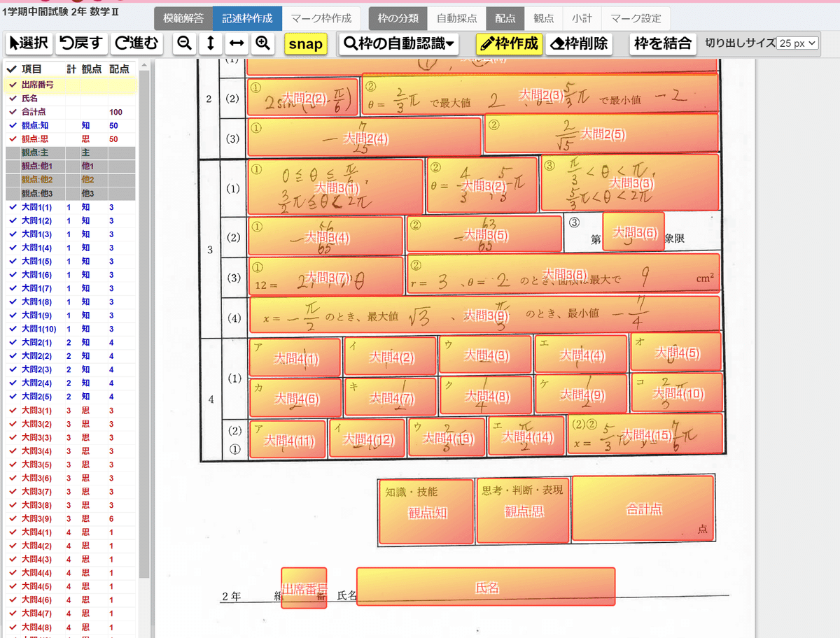This screenshot has width=840, height=638.
Task: Click the checkmark beside 大問3(5)
Action: point(13,465)
